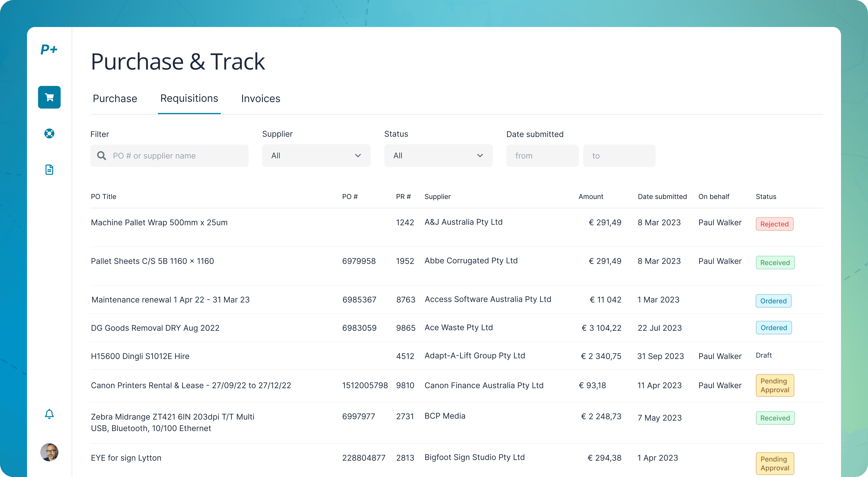Click Pending Approval badge on Canon row

click(x=774, y=385)
